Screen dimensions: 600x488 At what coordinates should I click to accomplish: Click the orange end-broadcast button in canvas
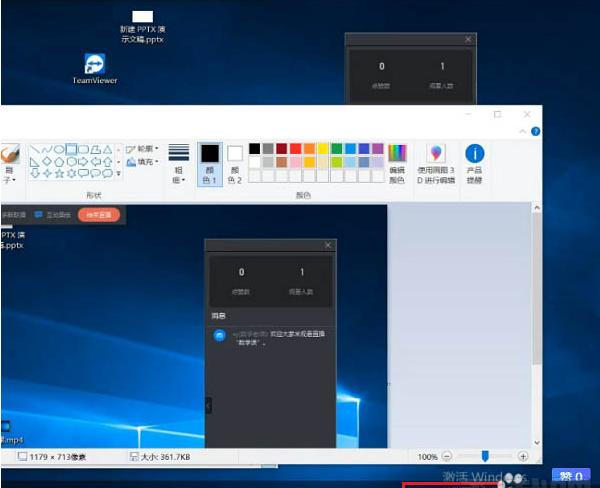click(x=100, y=214)
